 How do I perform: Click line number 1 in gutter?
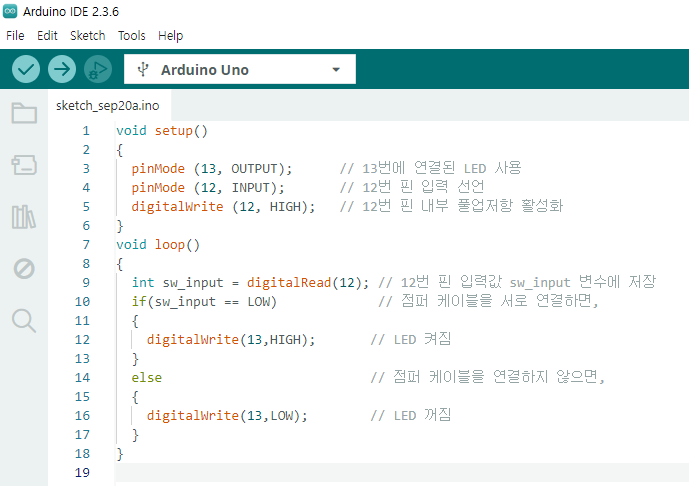click(x=86, y=131)
